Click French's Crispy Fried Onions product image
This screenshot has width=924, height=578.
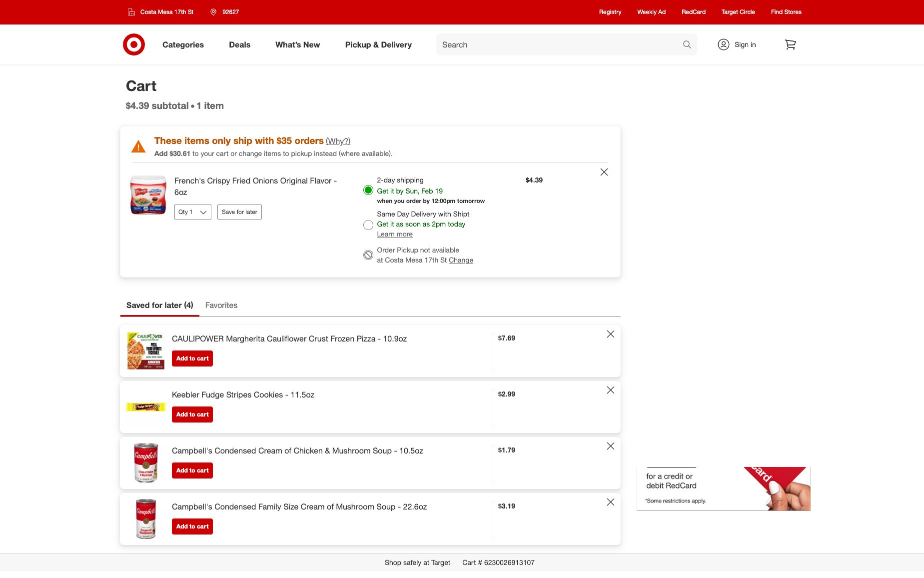pos(148,195)
